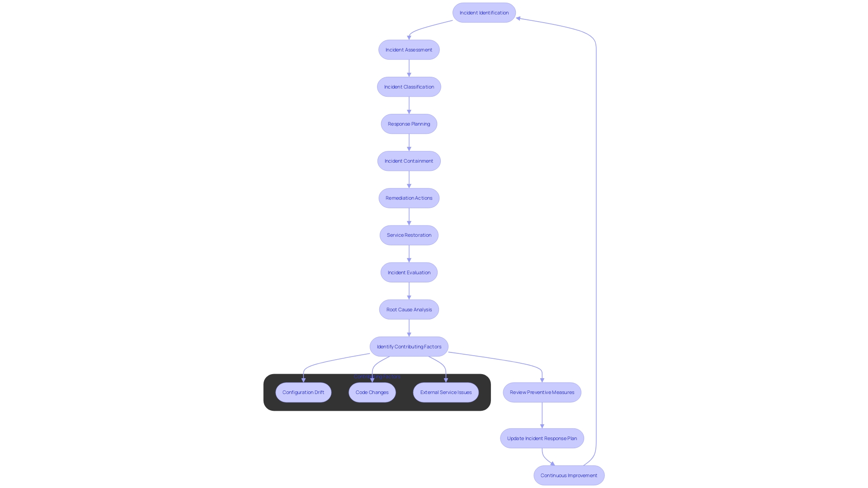The width and height of the screenshot is (868, 488).
Task: Expand the Configuration Drift branch
Action: tap(303, 392)
